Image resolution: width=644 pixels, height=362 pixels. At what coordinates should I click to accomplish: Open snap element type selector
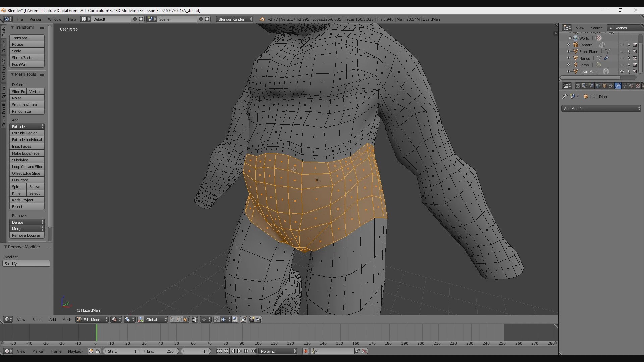(226, 319)
